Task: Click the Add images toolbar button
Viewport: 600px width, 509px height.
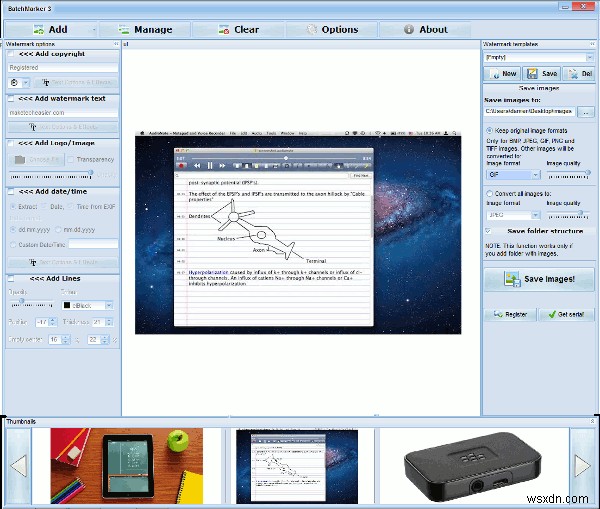Action: coord(50,29)
